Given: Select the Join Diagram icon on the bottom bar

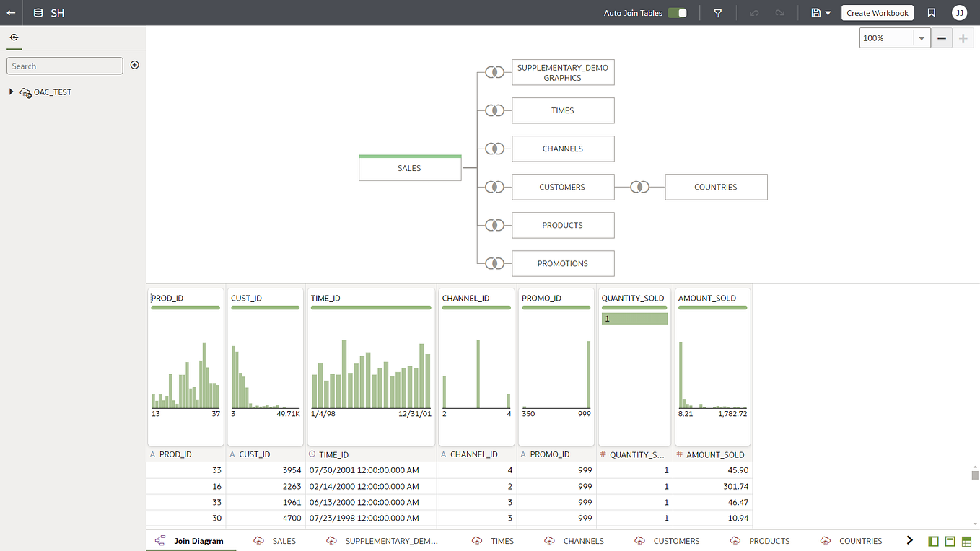Looking at the screenshot, I should 160,540.
